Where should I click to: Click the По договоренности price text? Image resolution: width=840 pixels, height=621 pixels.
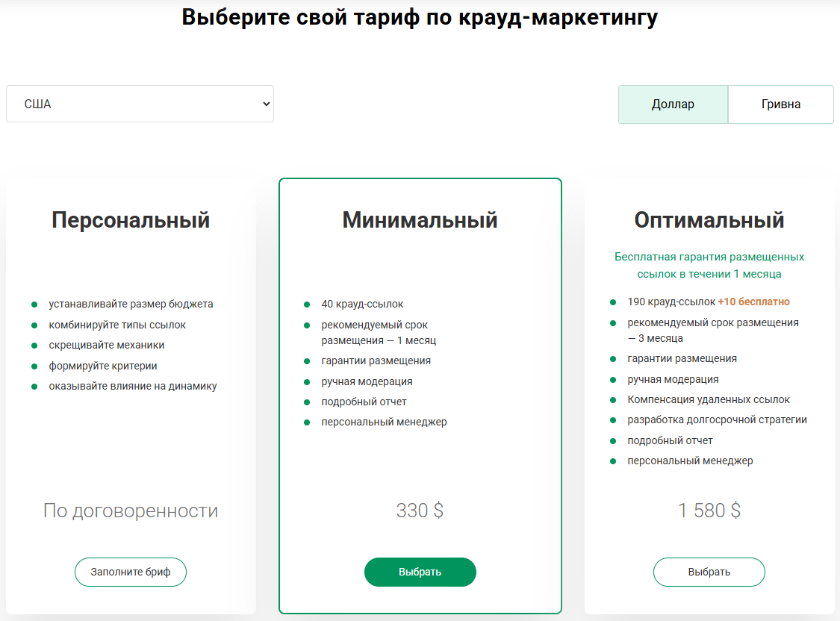click(x=131, y=511)
